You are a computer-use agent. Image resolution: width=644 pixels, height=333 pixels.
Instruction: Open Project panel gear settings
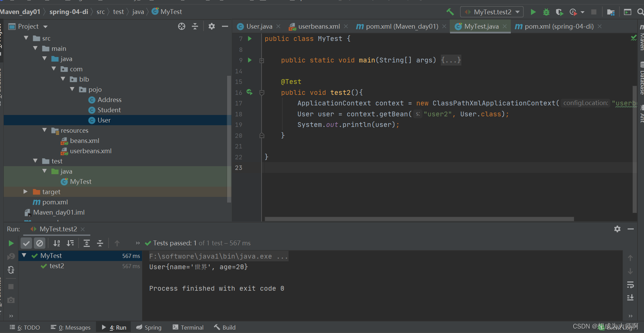(212, 26)
